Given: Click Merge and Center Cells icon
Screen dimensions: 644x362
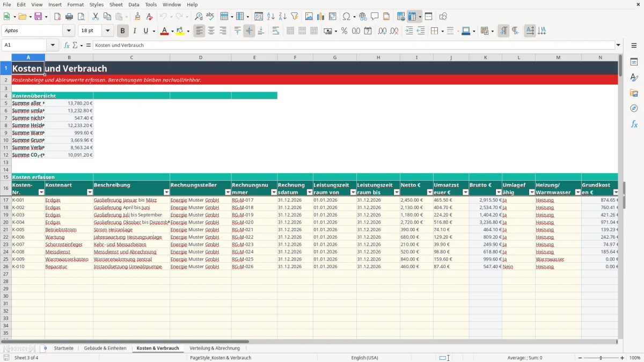Looking at the screenshot, I should click(290, 31).
